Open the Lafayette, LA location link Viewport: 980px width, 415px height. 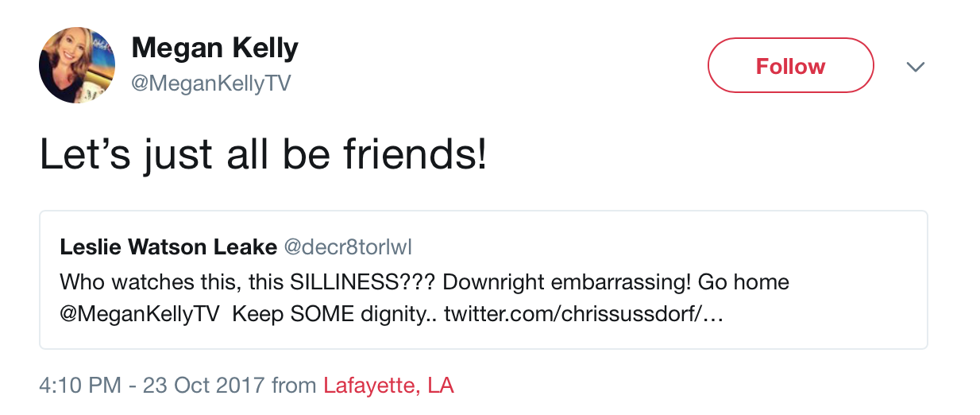tap(388, 386)
